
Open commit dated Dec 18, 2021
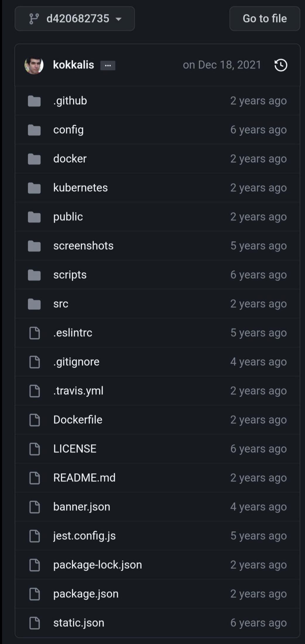(x=222, y=65)
